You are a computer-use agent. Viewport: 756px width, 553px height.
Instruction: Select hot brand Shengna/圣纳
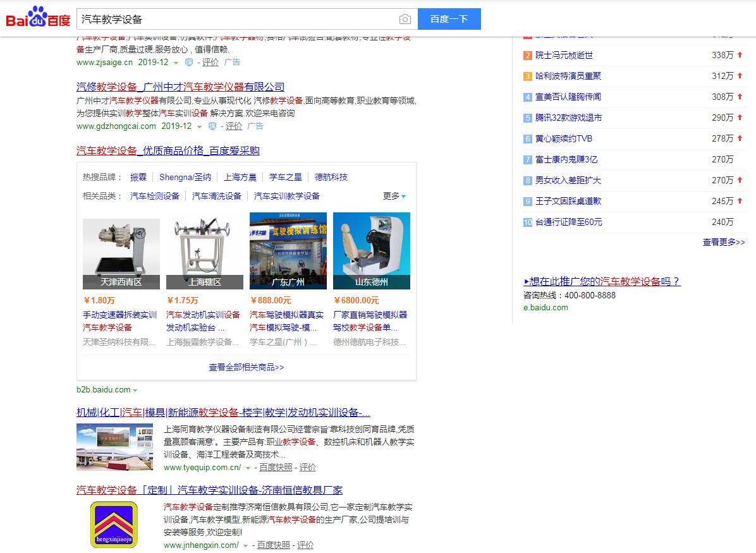(x=185, y=177)
